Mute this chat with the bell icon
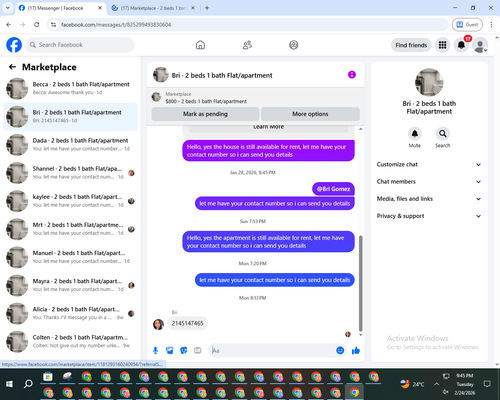 (x=414, y=134)
